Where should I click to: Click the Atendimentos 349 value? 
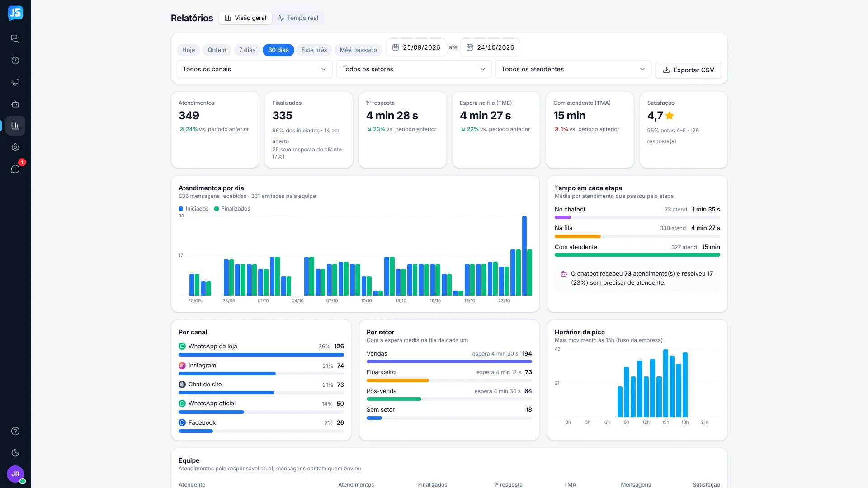click(189, 116)
